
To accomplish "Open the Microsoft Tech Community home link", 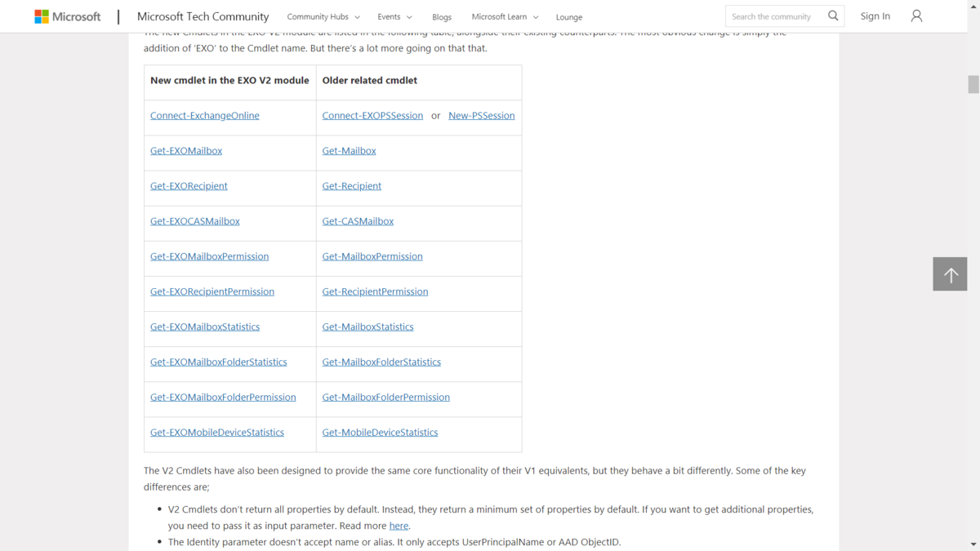I will 203,16.
